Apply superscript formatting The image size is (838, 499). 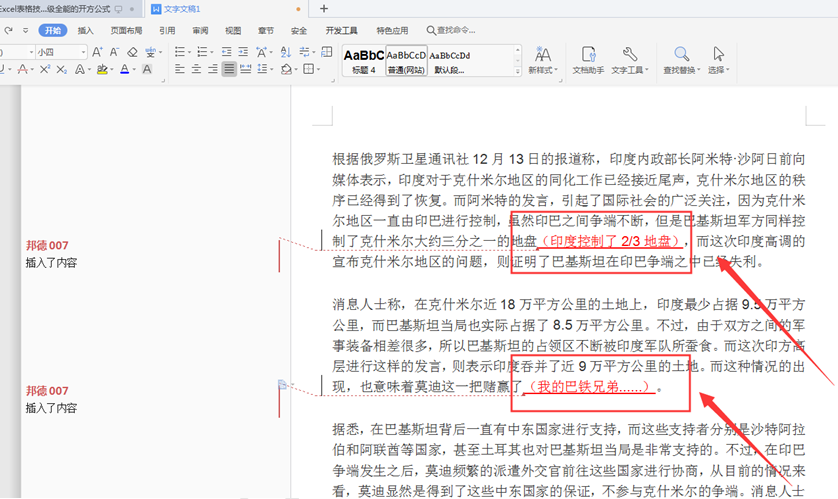point(45,70)
